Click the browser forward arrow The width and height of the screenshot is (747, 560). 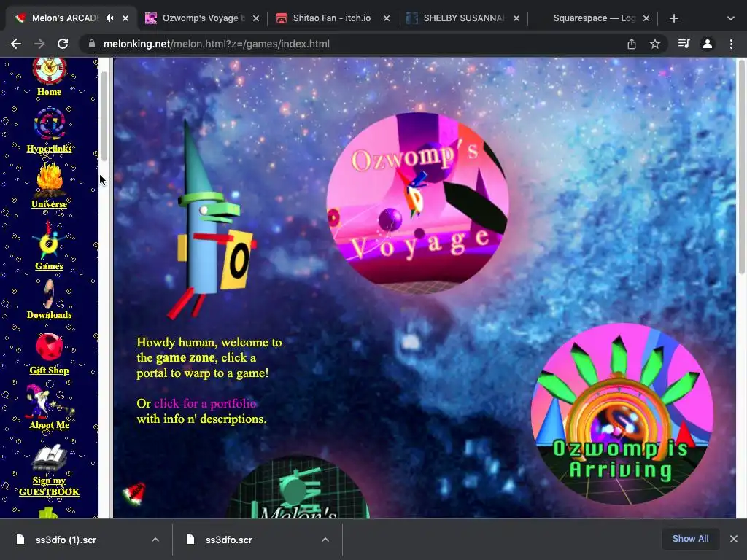click(x=39, y=44)
